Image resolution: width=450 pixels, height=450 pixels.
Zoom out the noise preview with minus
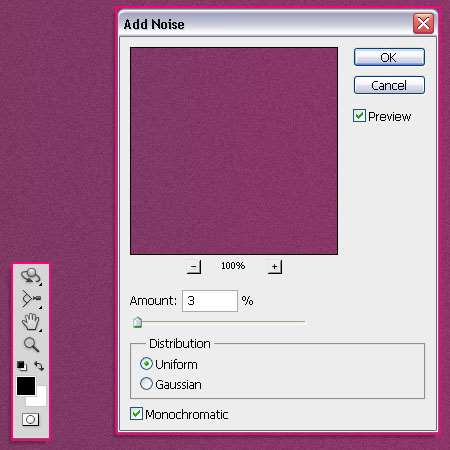click(x=194, y=267)
